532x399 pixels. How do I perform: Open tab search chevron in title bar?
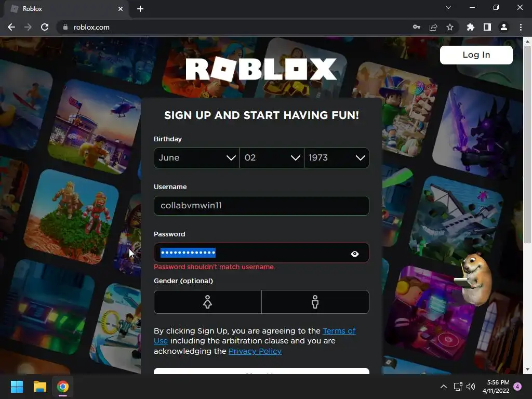coord(448,7)
